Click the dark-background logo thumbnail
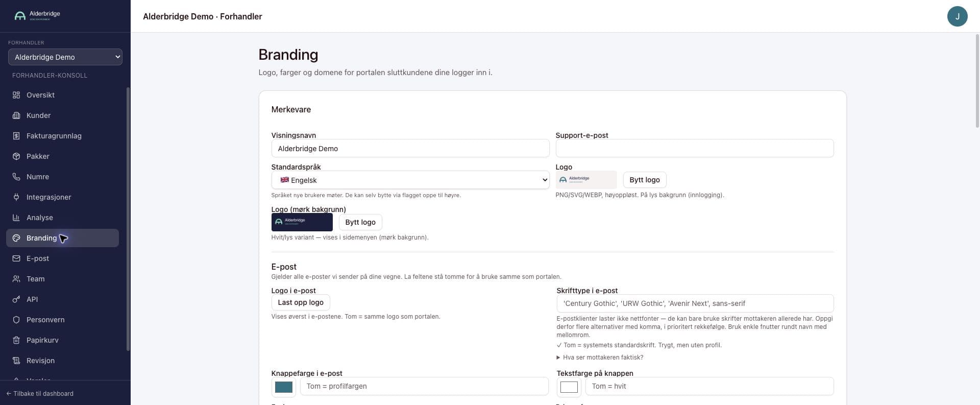 pyautogui.click(x=302, y=222)
